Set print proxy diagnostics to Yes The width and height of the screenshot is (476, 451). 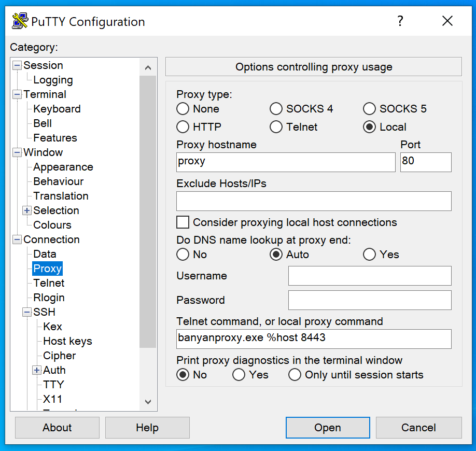coord(250,374)
